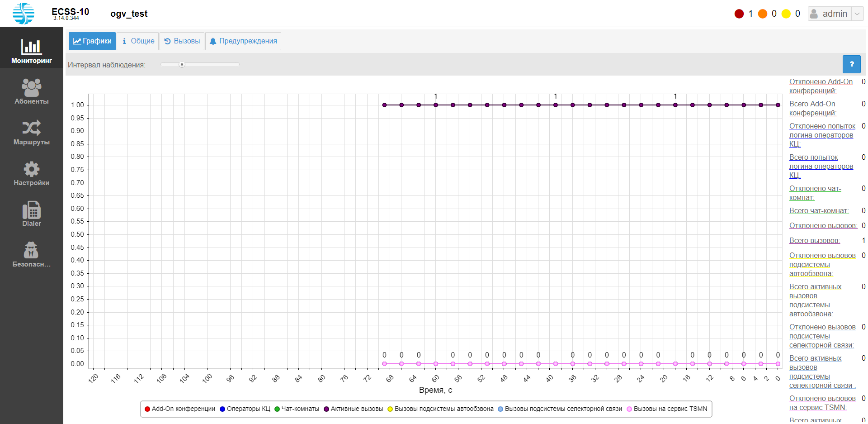868x424 pixels.
Task: Open the Маршруты shuffle icon
Action: pyautogui.click(x=31, y=128)
